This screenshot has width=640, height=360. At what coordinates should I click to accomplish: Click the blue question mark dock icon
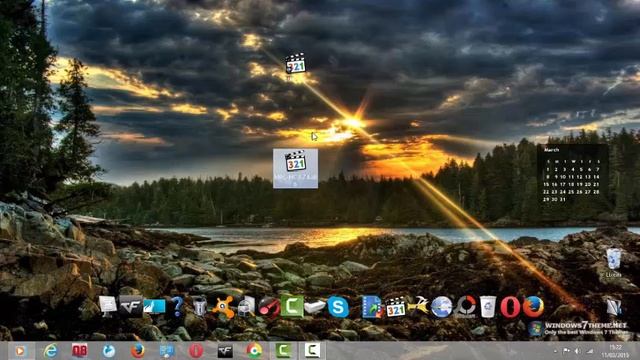pos(178,307)
